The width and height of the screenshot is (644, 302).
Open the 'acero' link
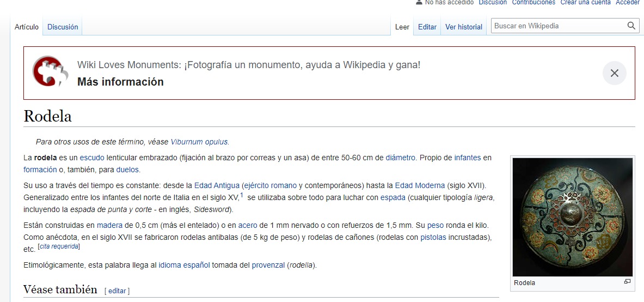[x=248, y=226]
